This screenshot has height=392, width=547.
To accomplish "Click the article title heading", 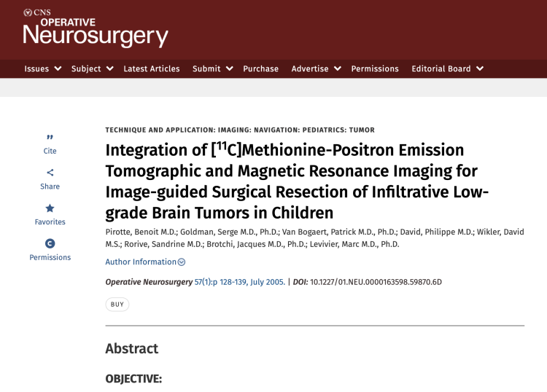I will [295, 181].
